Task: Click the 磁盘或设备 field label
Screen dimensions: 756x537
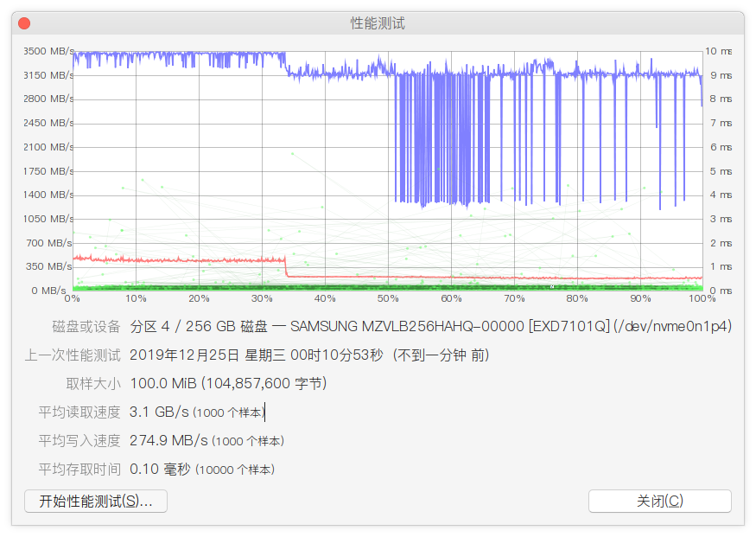Action: point(86,327)
